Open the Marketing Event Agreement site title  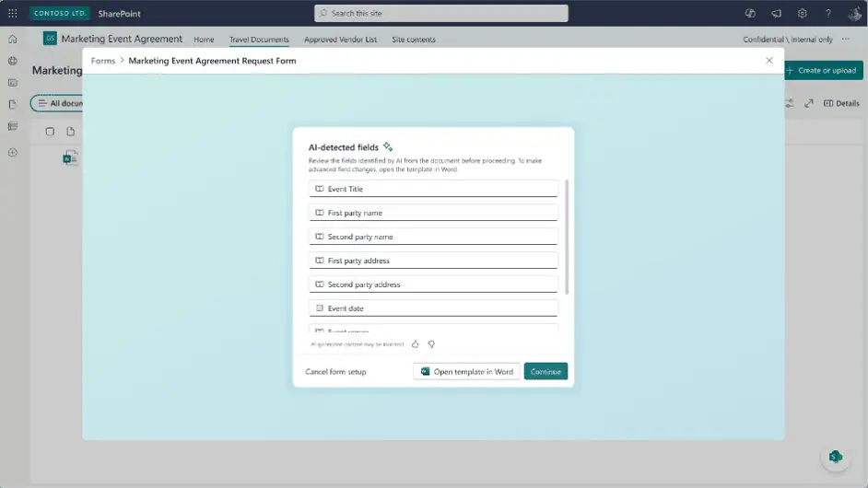coord(122,39)
